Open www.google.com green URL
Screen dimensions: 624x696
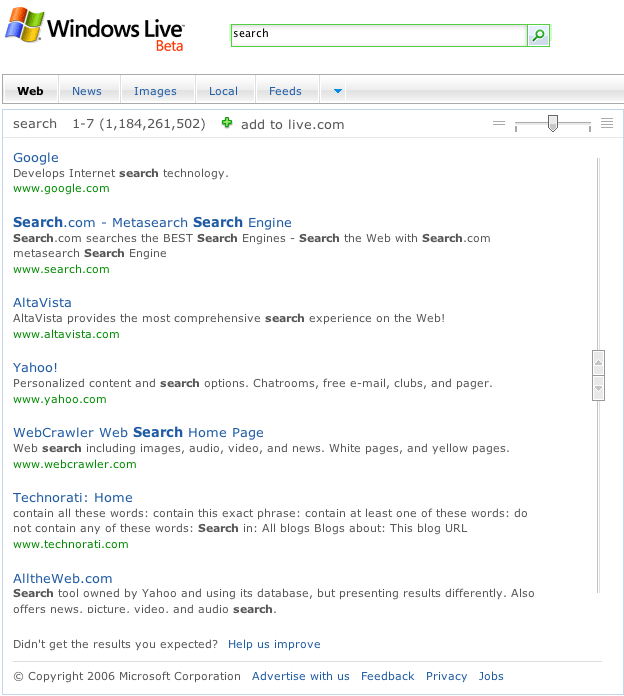pos(61,188)
